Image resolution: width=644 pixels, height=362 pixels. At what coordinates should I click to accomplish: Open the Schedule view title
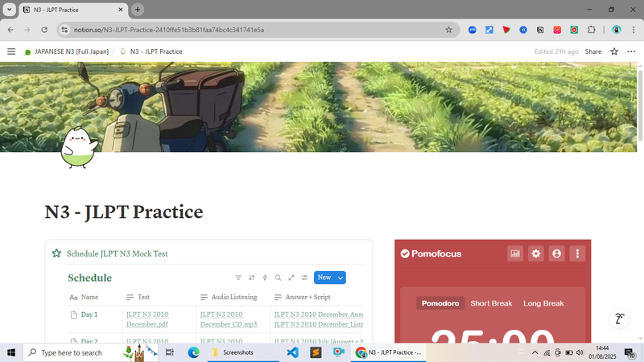point(89,278)
